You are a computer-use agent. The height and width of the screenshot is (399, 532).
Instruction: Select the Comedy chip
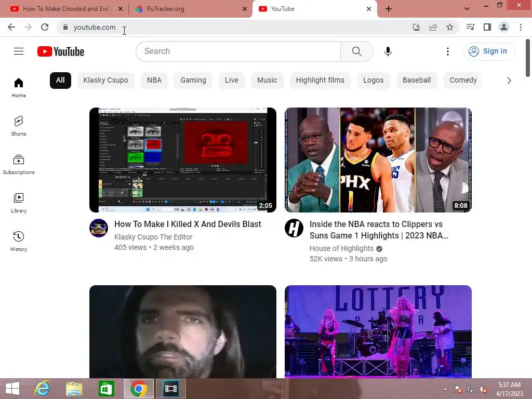tap(463, 81)
